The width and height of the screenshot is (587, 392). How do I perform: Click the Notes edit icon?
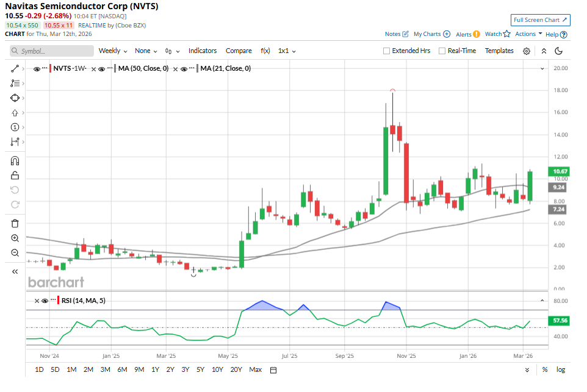tap(405, 34)
